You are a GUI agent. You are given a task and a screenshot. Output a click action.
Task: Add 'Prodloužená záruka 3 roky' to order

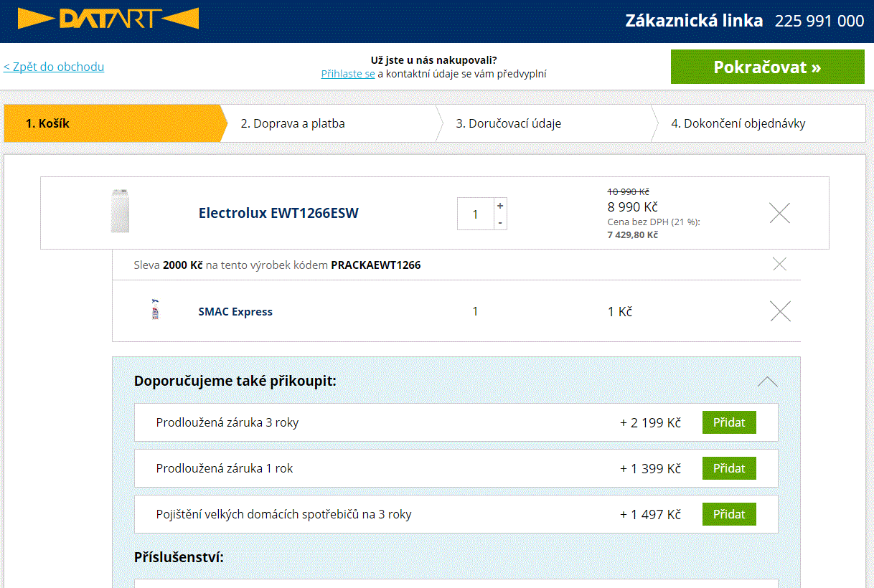pos(729,422)
